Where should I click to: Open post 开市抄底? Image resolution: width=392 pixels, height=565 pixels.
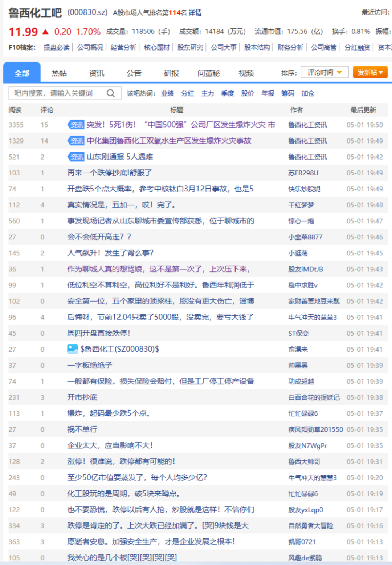tap(82, 397)
